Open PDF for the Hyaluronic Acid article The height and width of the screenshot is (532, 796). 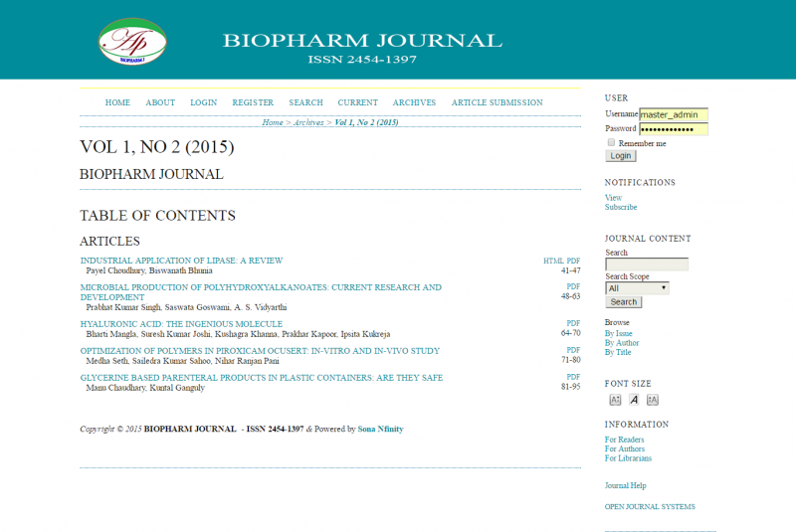tap(573, 323)
